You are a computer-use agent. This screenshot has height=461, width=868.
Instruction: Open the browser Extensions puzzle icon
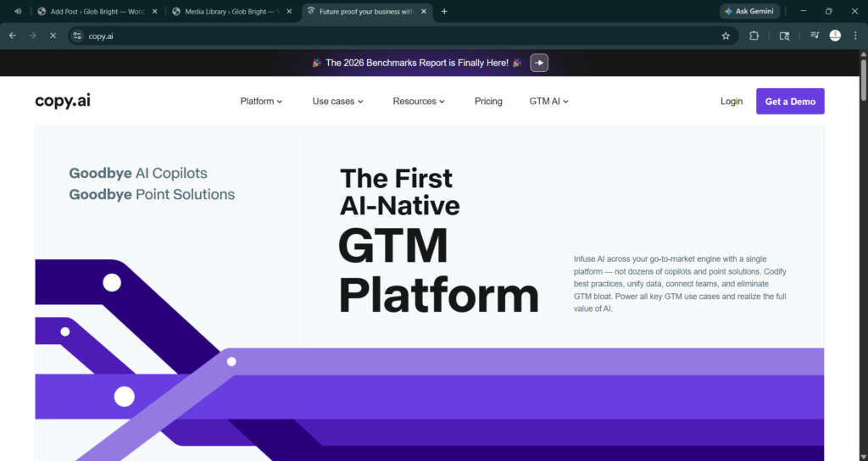point(754,36)
